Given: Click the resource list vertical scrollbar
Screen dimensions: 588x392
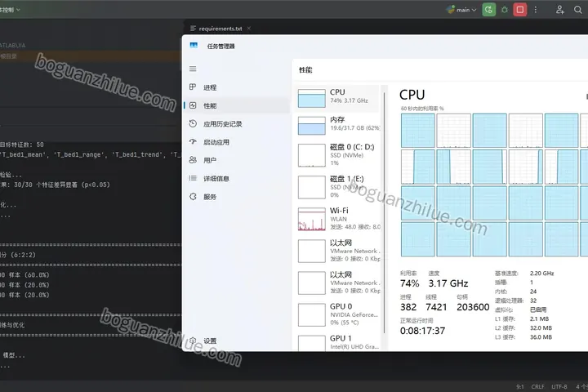Looking at the screenshot, I should (x=385, y=212).
